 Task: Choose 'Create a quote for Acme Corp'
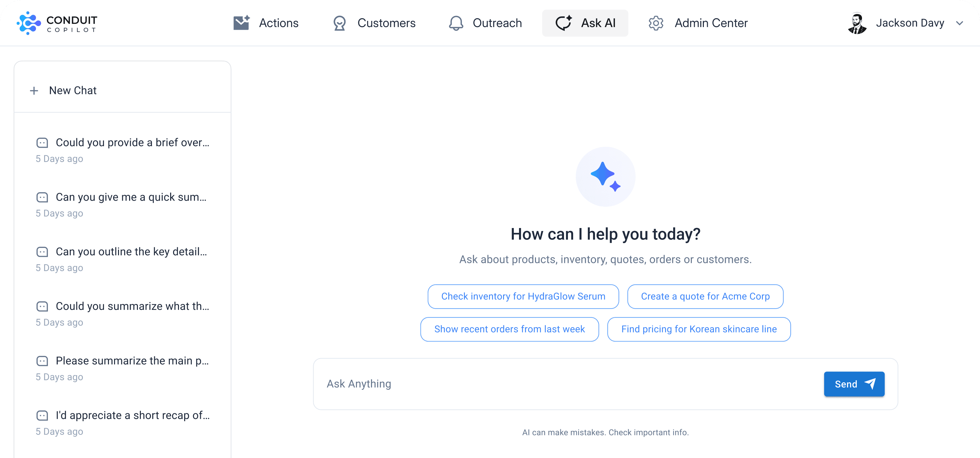[705, 297]
